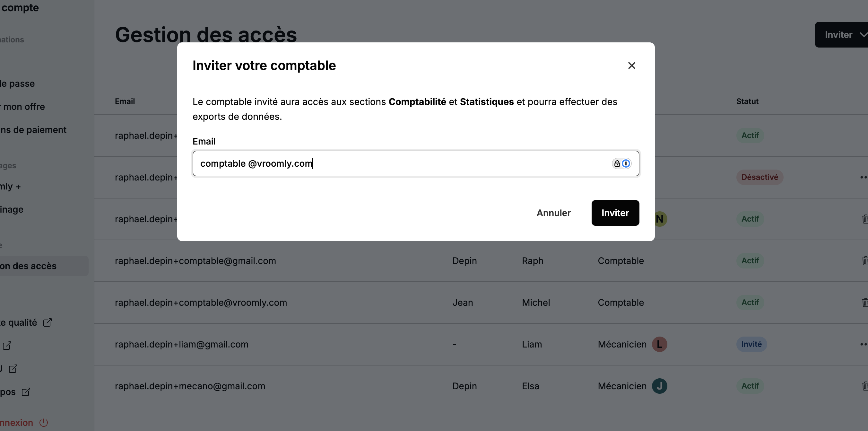Open the sidebar item ending in 'ns de paiement'

[33, 130]
